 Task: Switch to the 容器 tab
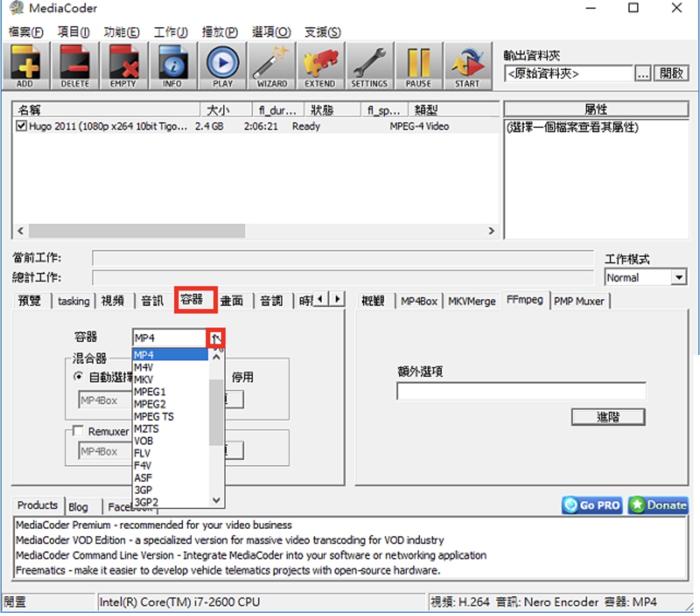click(192, 299)
